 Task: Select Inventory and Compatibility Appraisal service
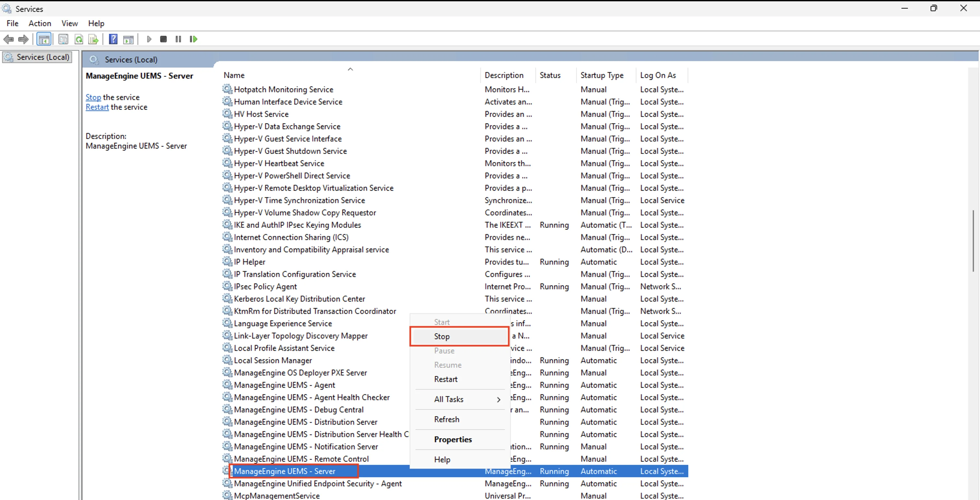point(455,249)
